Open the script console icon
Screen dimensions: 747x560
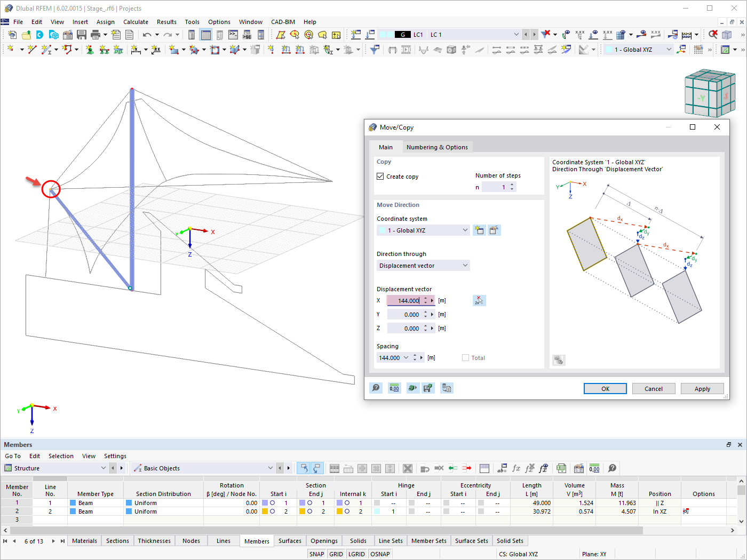(x=233, y=35)
